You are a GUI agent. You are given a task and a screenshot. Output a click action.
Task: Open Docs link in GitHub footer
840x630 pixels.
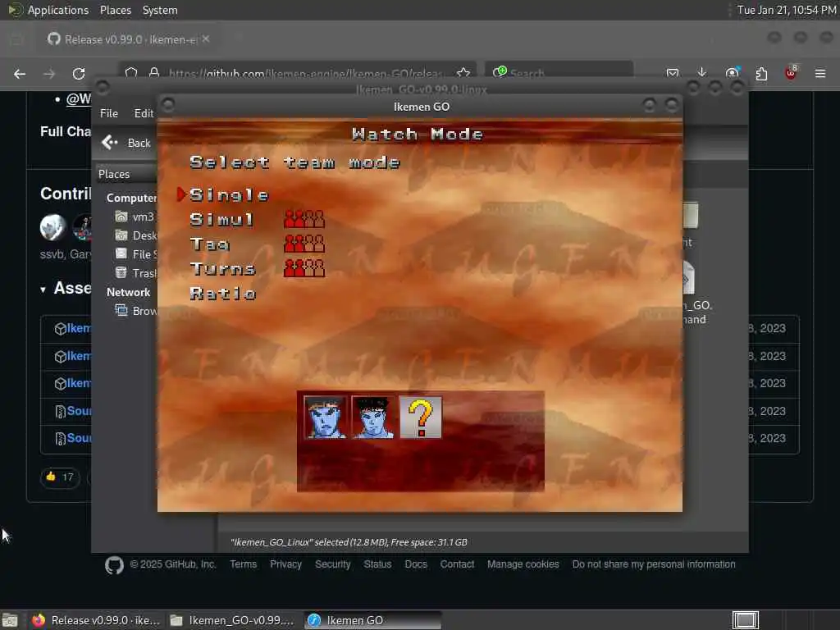[x=416, y=564]
